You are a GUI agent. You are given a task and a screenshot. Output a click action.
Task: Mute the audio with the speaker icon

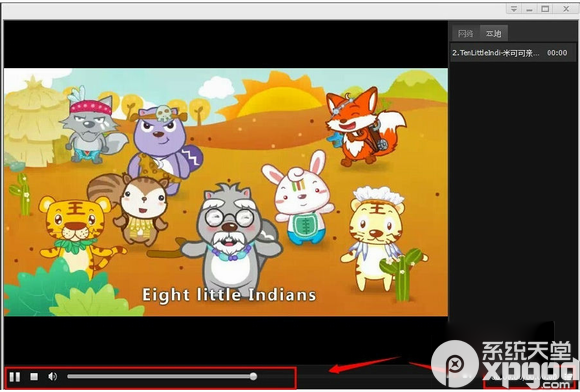click(53, 376)
